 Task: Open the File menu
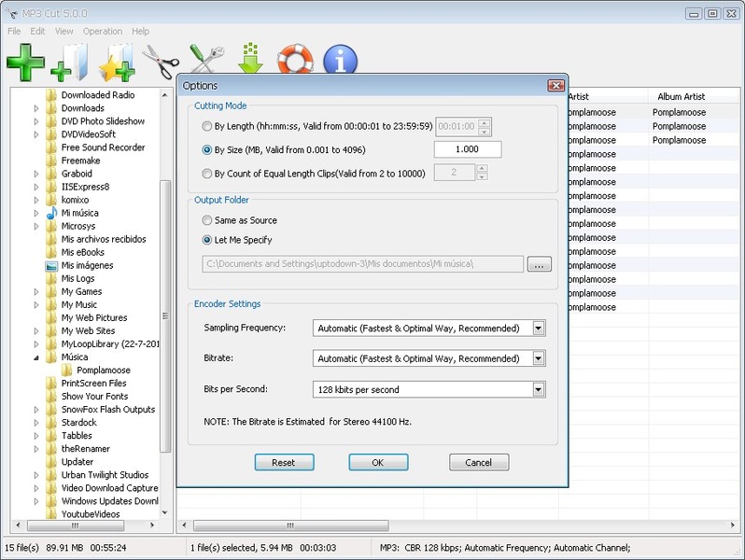point(14,32)
